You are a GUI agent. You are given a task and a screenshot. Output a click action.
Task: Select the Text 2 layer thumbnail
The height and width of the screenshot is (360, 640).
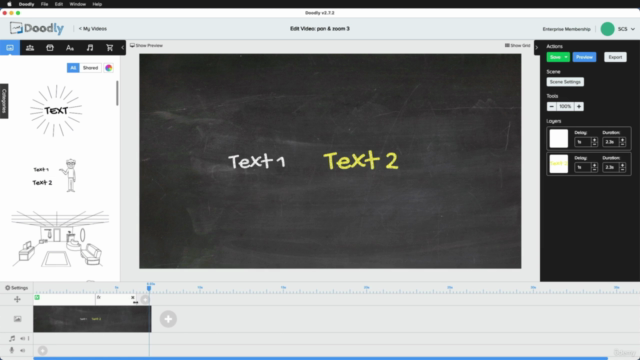pos(558,164)
